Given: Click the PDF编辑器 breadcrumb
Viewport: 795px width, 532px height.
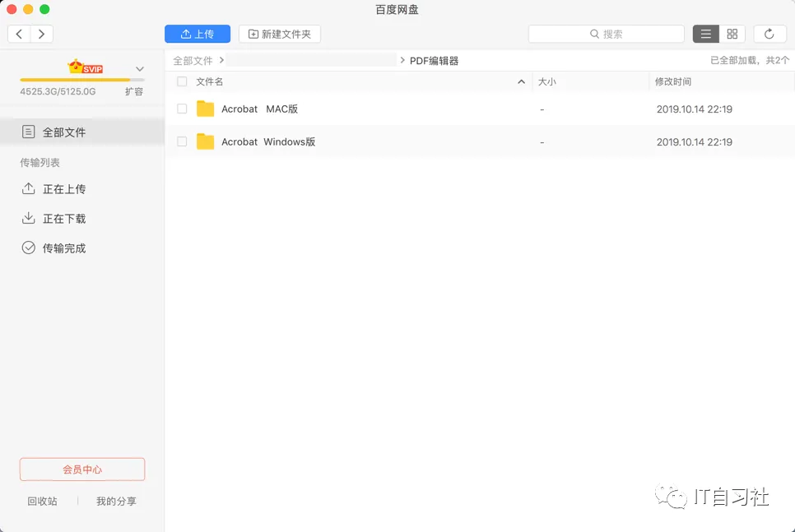Looking at the screenshot, I should [434, 61].
